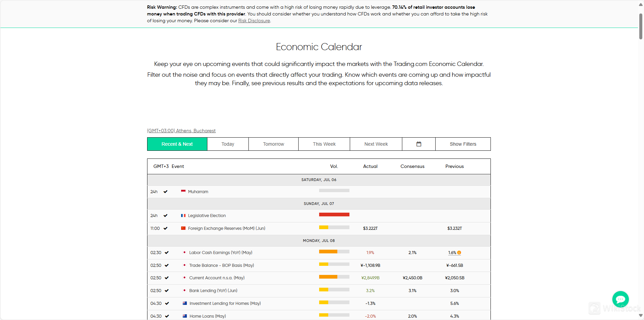644x320 pixels.
Task: Switch to the Today tab
Action: pos(228,144)
